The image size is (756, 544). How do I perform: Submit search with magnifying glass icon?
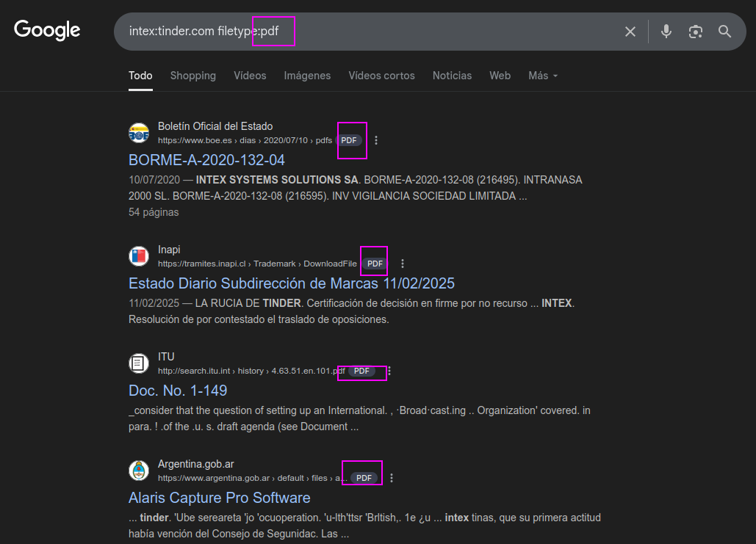[724, 32]
